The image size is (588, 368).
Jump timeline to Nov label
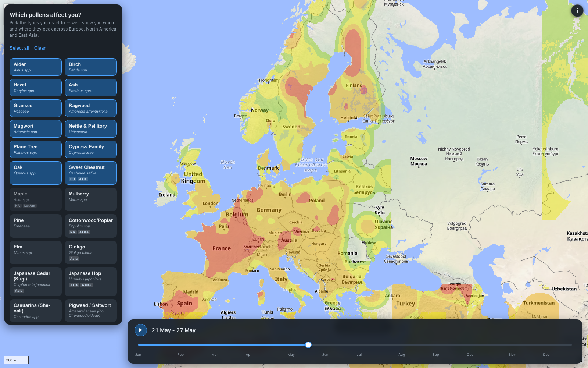pyautogui.click(x=512, y=355)
